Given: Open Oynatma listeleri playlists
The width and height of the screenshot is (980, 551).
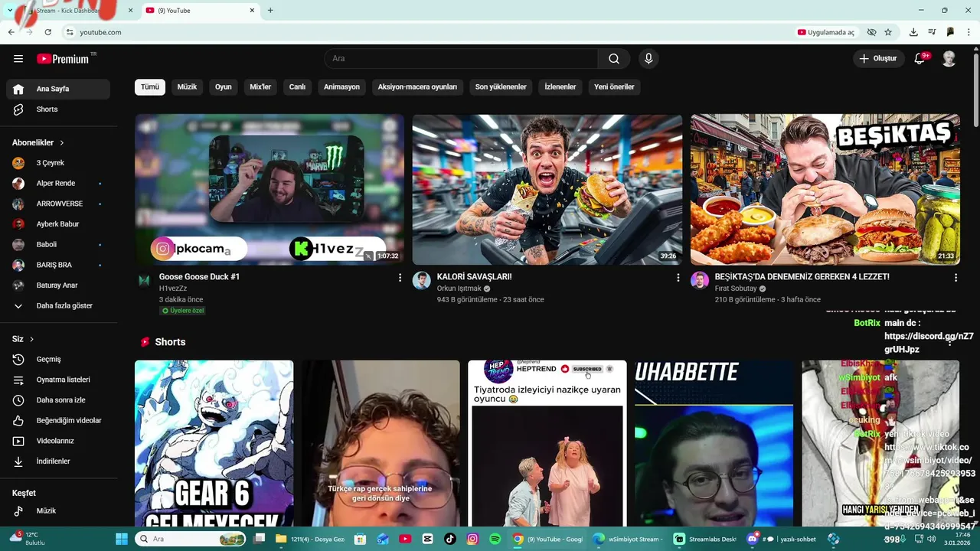Looking at the screenshot, I should pos(58,380).
